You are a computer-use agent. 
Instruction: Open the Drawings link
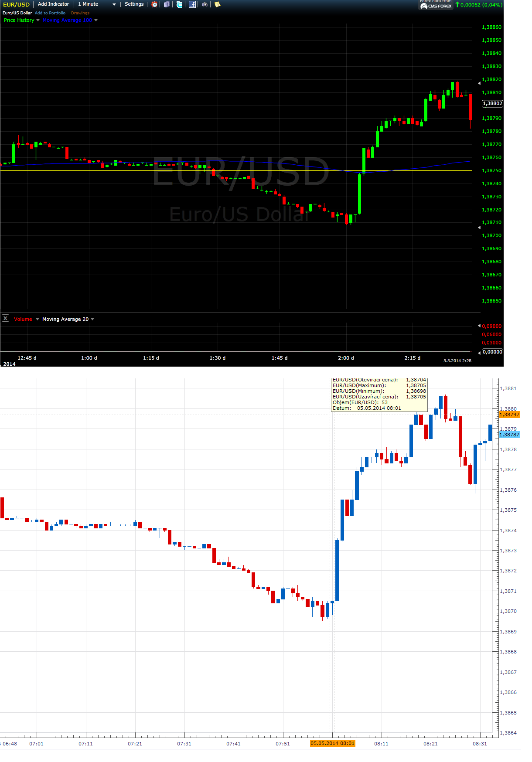click(80, 13)
